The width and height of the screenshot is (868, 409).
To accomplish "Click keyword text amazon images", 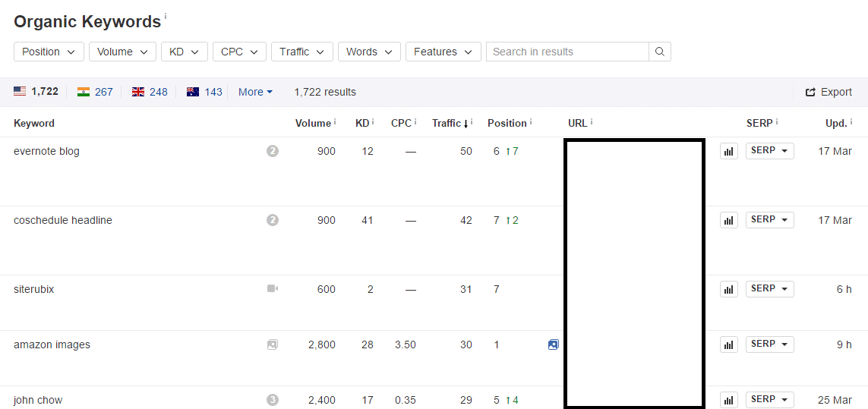I will click(x=52, y=345).
